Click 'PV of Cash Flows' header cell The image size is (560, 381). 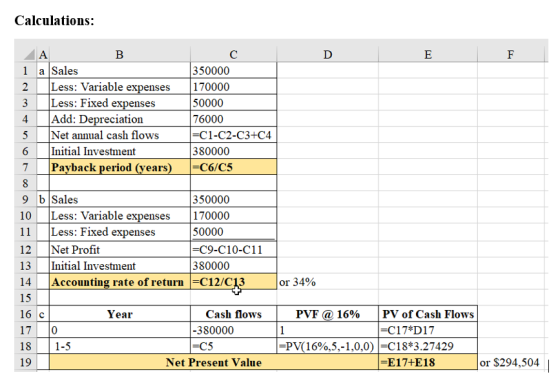(x=428, y=314)
